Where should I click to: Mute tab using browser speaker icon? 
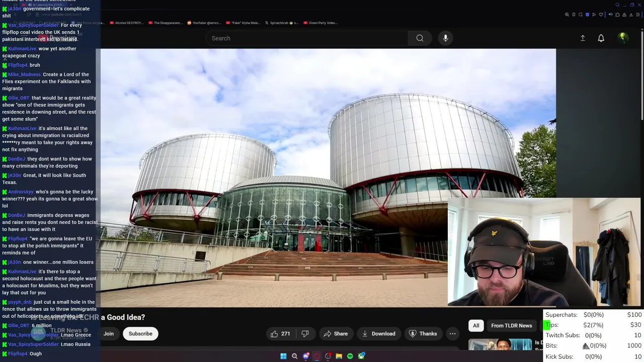(611, 15)
